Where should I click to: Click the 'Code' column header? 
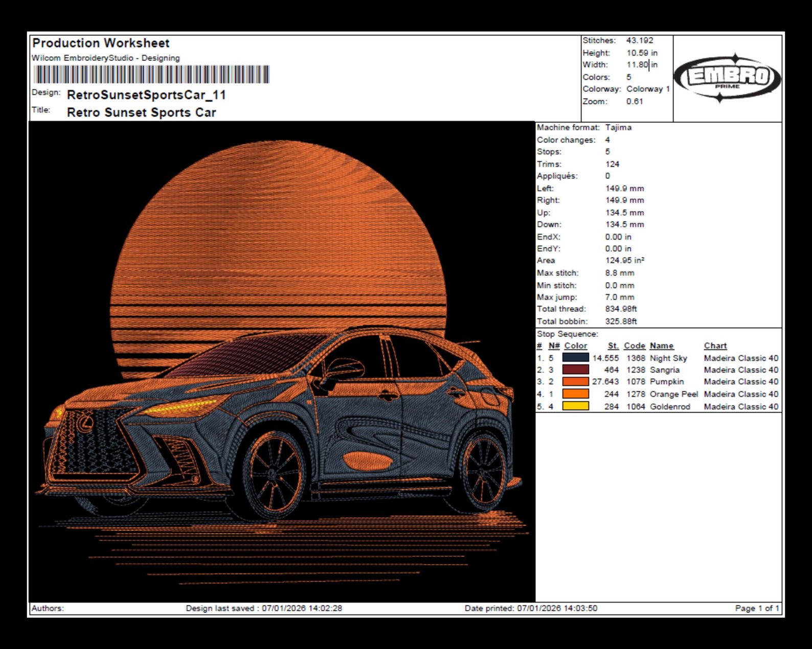tap(635, 346)
